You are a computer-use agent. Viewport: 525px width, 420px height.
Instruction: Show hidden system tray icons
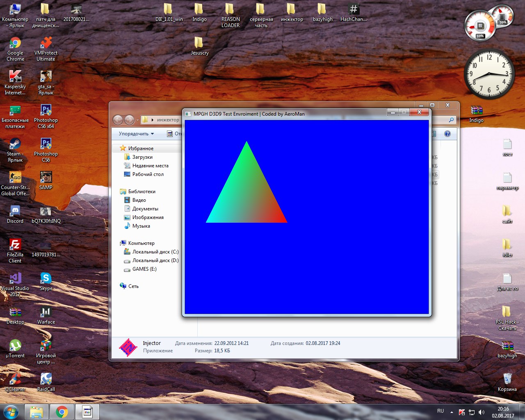(452, 412)
